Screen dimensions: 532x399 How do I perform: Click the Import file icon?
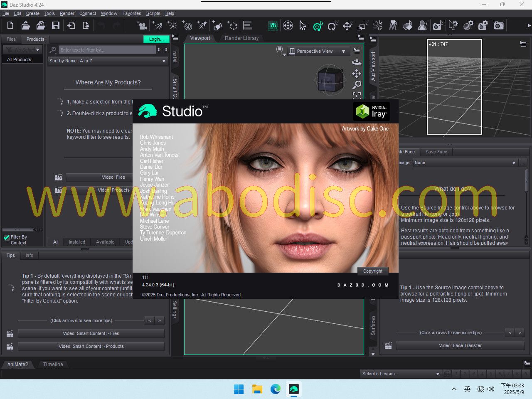click(71, 26)
